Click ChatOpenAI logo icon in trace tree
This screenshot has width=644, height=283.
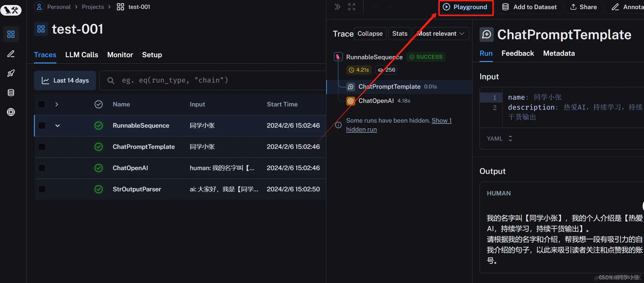click(x=350, y=101)
